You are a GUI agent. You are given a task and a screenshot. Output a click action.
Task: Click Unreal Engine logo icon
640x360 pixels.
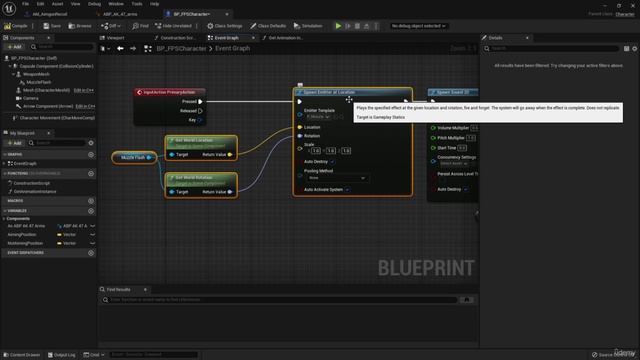pos(9,8)
